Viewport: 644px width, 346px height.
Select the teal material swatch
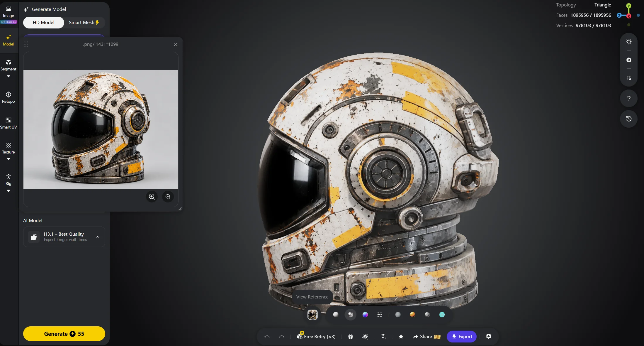point(442,315)
